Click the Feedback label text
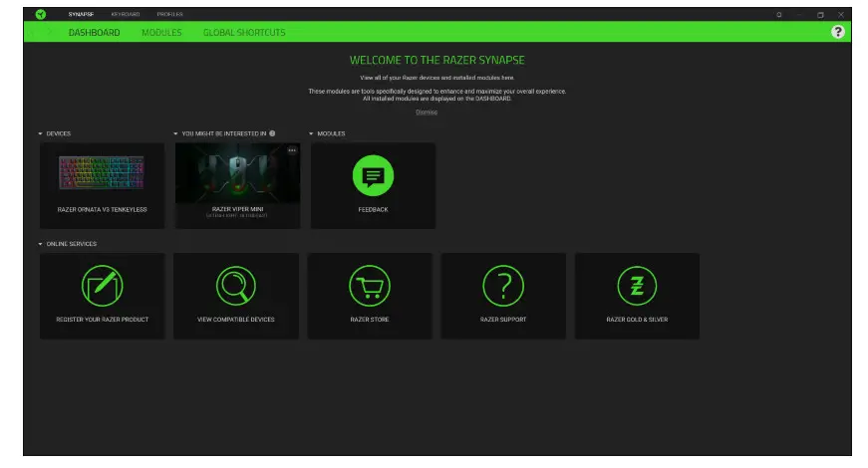 [x=373, y=210]
